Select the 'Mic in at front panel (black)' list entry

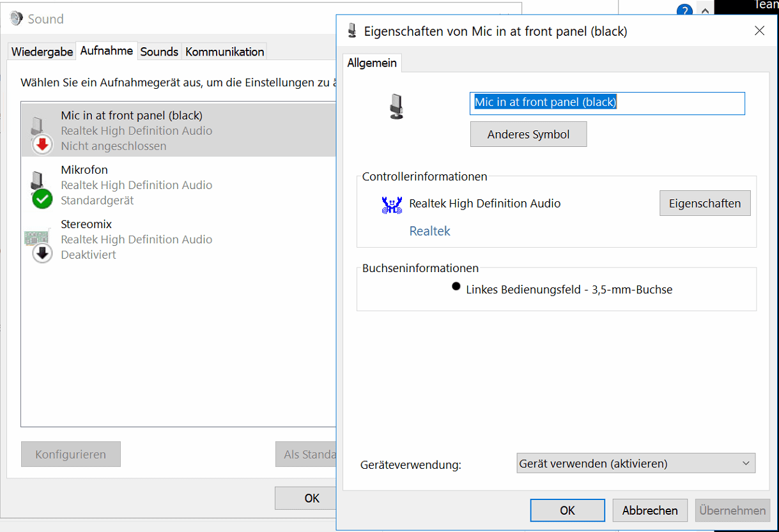(x=179, y=130)
